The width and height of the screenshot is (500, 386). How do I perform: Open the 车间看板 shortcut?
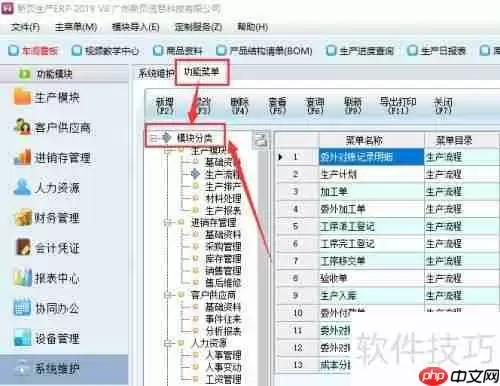(33, 51)
